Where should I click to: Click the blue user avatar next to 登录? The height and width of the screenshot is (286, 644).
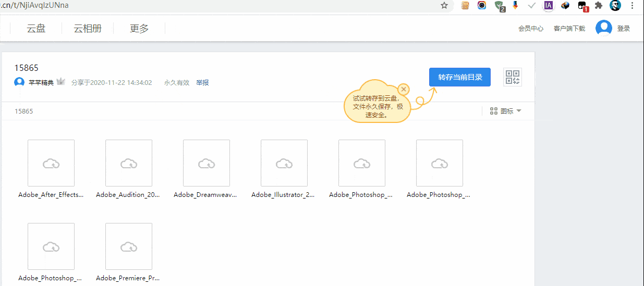pyautogui.click(x=604, y=28)
